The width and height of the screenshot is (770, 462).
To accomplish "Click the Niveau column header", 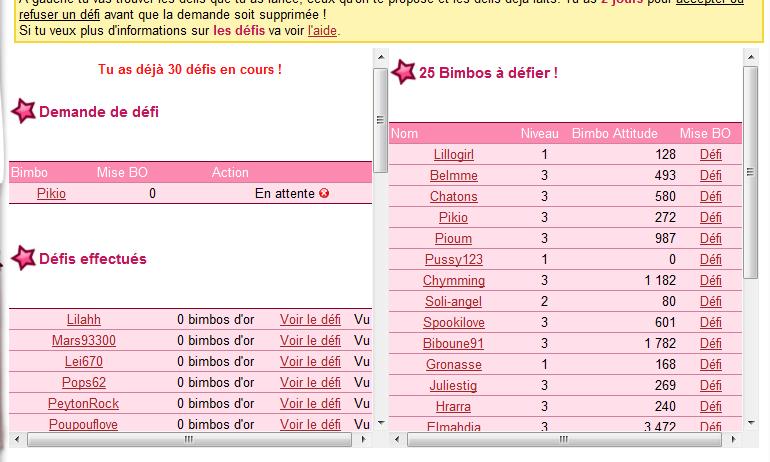I will 540,134.
